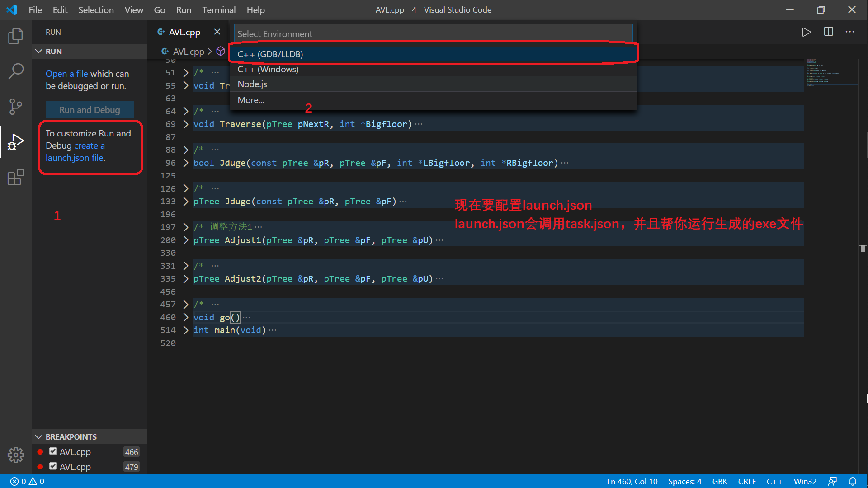868x488 pixels.
Task: Select C++ (GDB/LLDB) environment
Action: point(434,54)
